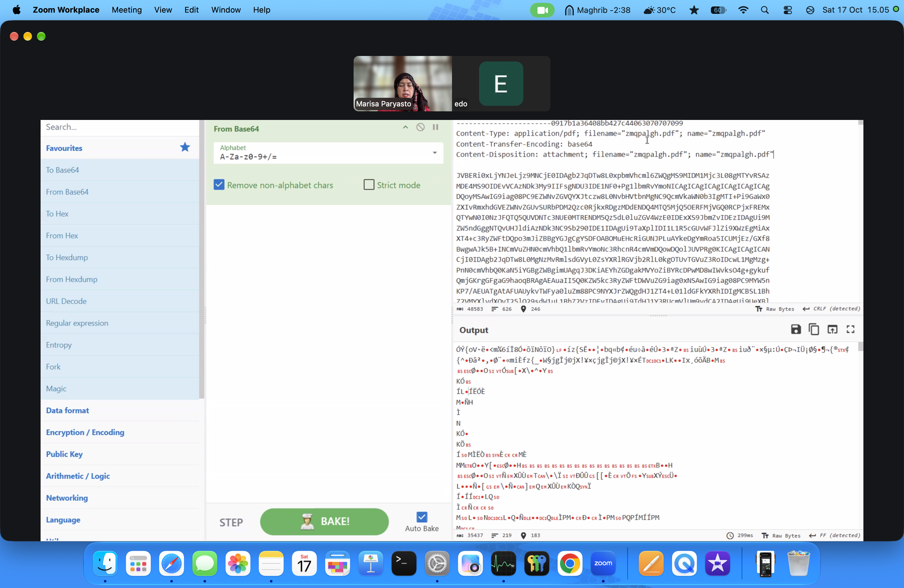The width and height of the screenshot is (904, 588).
Task: Select Marisa Paryasto video thumbnail
Action: tap(402, 84)
